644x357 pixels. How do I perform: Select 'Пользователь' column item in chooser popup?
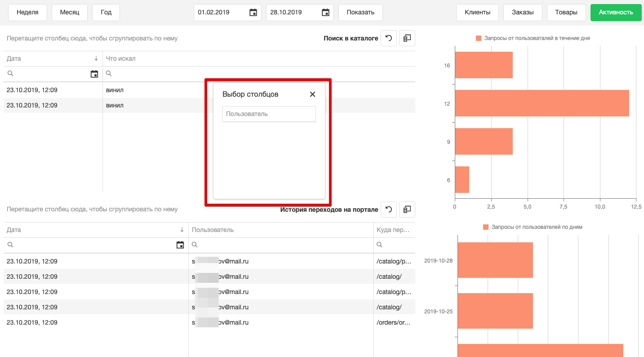(269, 114)
